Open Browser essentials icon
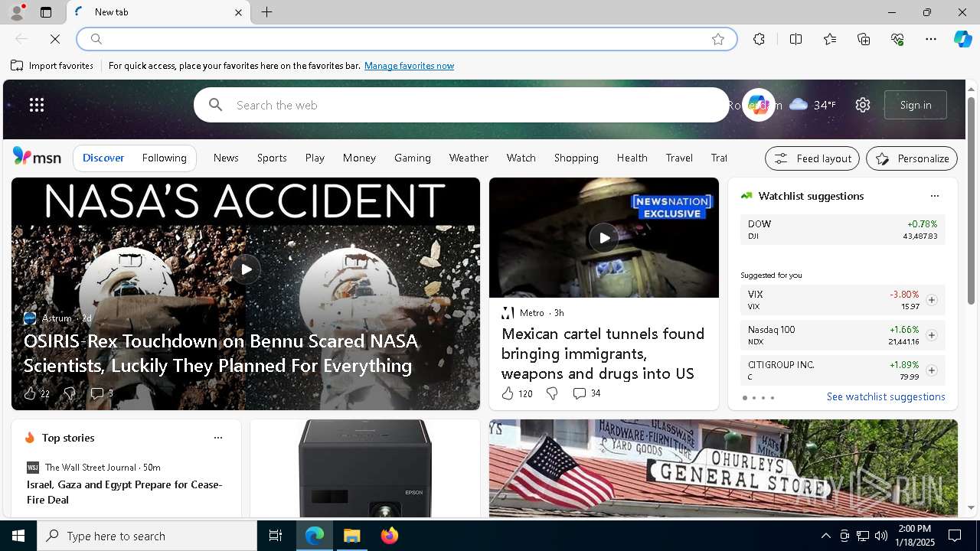Image resolution: width=980 pixels, height=551 pixels. [897, 39]
